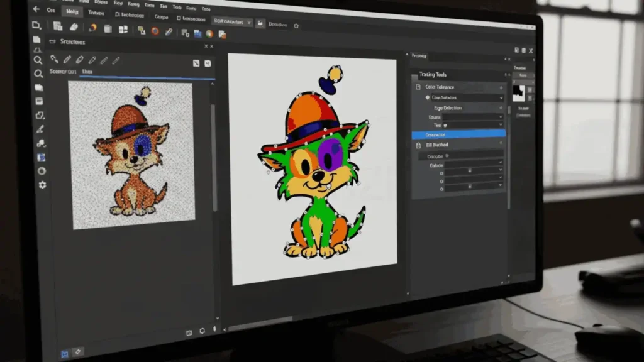Select the upper magnifier tool in the left sidebar

point(38,60)
